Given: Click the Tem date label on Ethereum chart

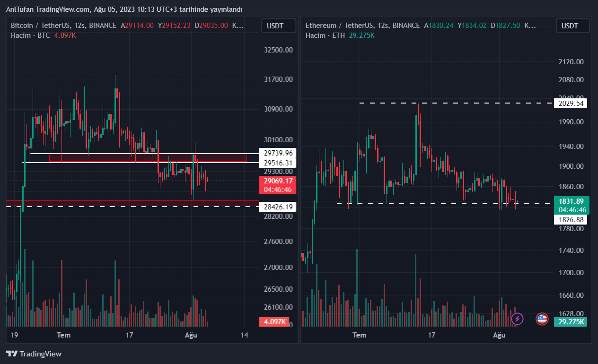Looking at the screenshot, I should click(x=360, y=335).
